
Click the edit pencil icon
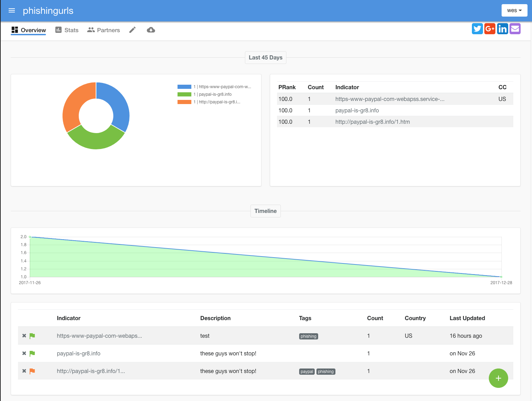point(132,30)
